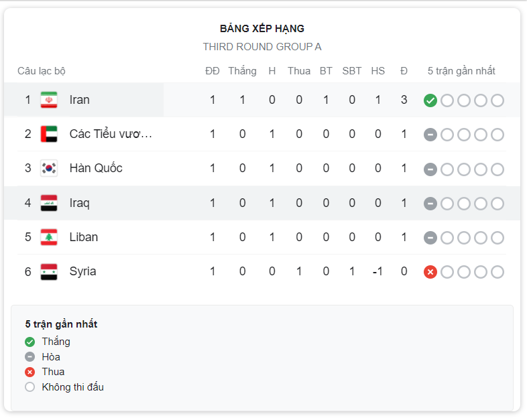Click the Syria flag icon
The image size is (527, 420).
tap(49, 271)
